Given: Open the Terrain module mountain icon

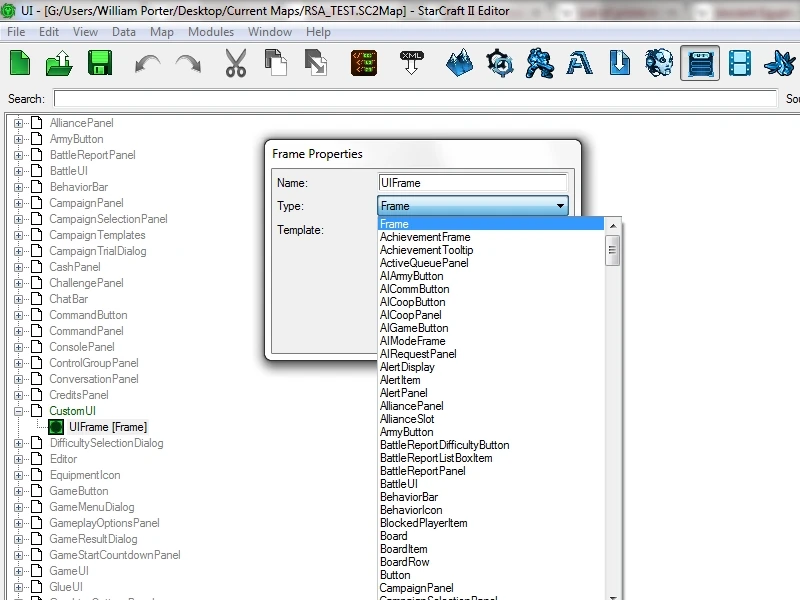Looking at the screenshot, I should (459, 63).
